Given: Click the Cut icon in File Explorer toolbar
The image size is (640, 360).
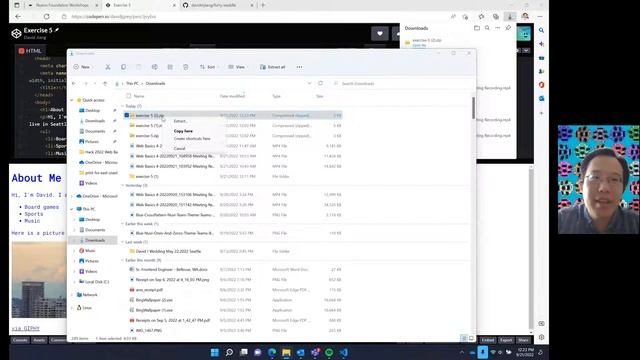Looking at the screenshot, I should click(108, 67).
